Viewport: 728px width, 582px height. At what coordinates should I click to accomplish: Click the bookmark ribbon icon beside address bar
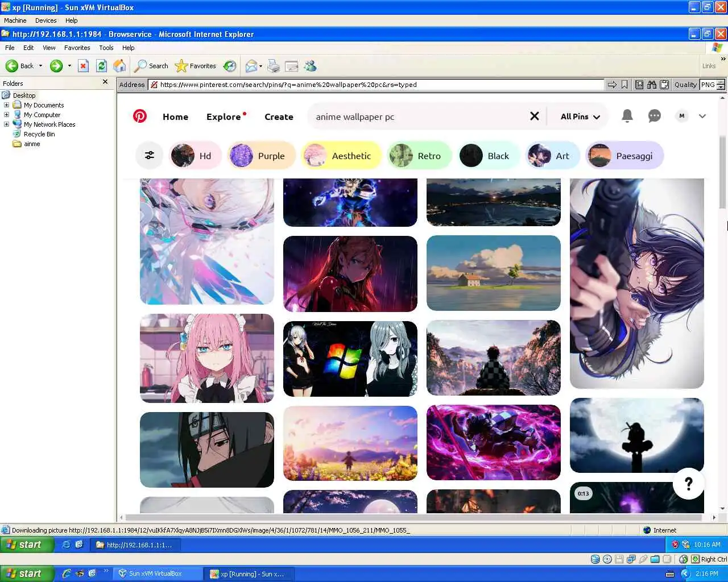[x=624, y=85]
